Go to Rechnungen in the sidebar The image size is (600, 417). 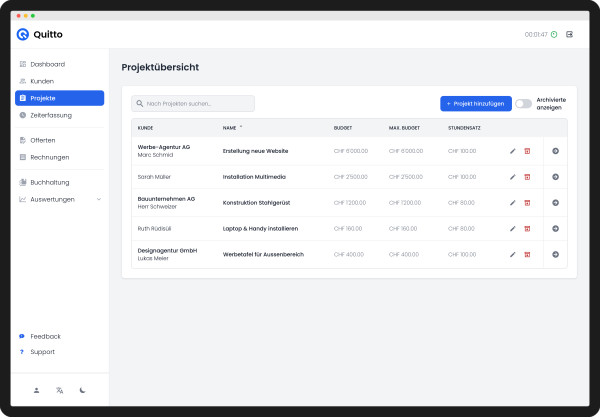49,157
